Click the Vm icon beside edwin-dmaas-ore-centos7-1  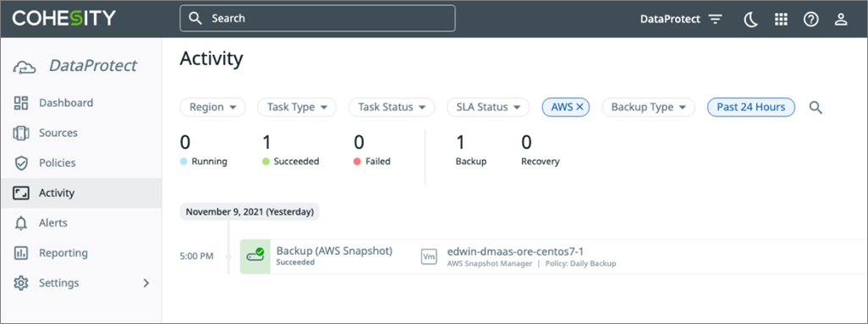(x=429, y=256)
